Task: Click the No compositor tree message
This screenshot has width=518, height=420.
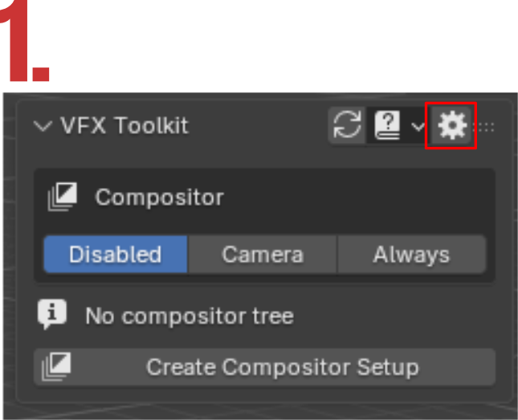Action: [x=190, y=316]
